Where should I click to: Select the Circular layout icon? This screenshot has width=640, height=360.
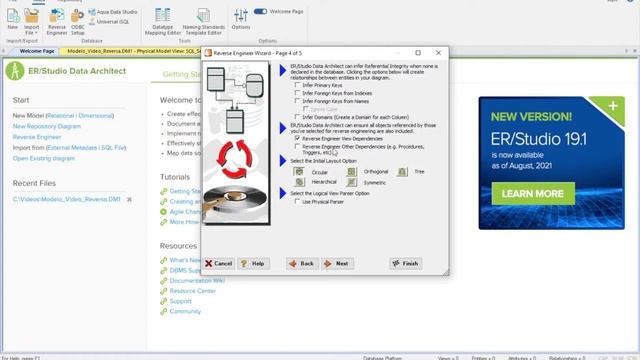299,172
